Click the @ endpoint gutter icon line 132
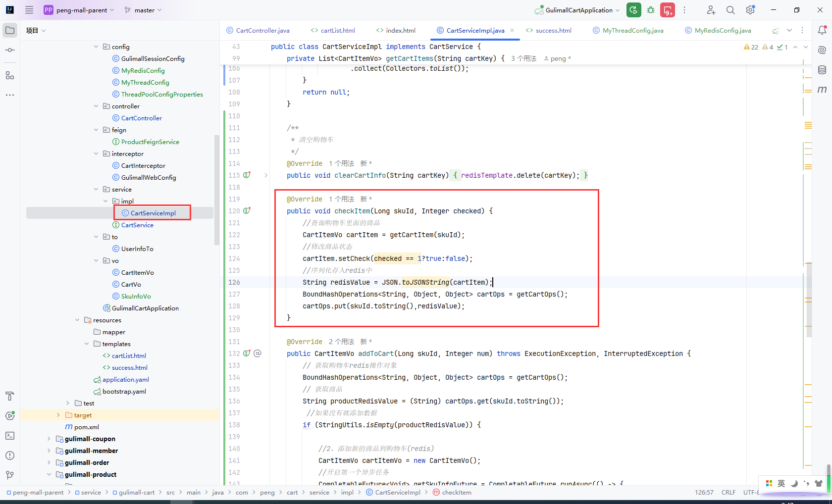Viewport: 832px width, 504px height. 258,353
